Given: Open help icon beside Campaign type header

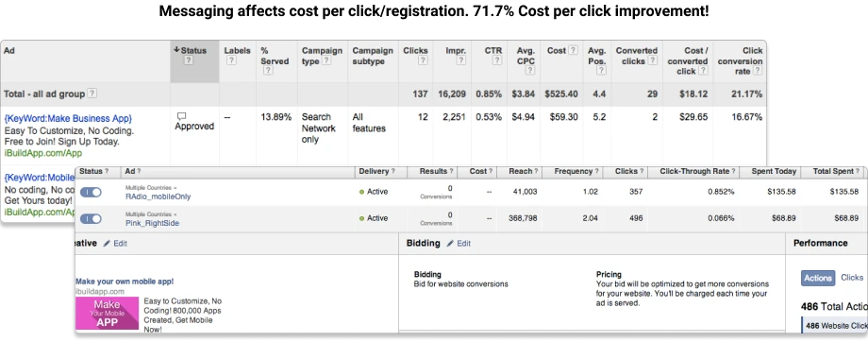Looking at the screenshot, I should [x=326, y=61].
